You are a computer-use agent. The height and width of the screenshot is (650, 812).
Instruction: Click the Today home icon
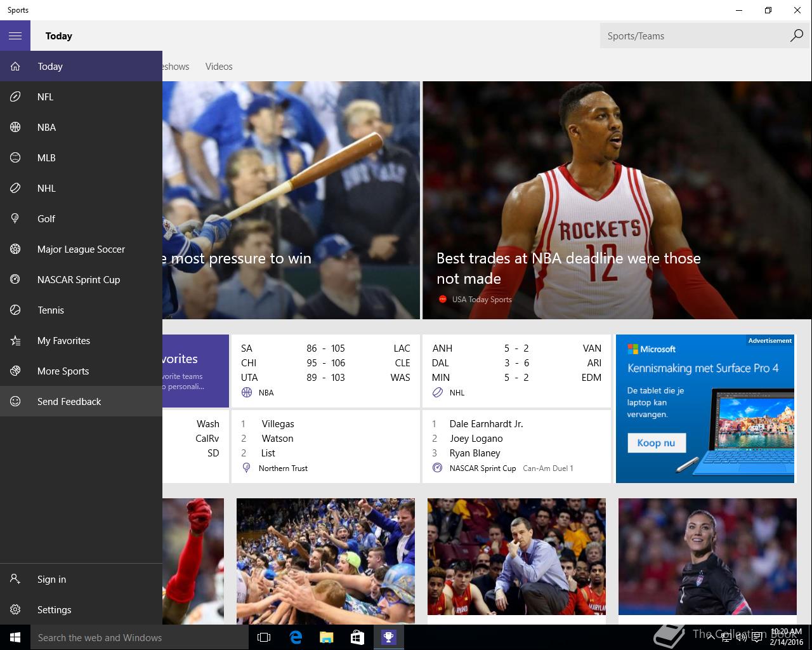pyautogui.click(x=15, y=66)
